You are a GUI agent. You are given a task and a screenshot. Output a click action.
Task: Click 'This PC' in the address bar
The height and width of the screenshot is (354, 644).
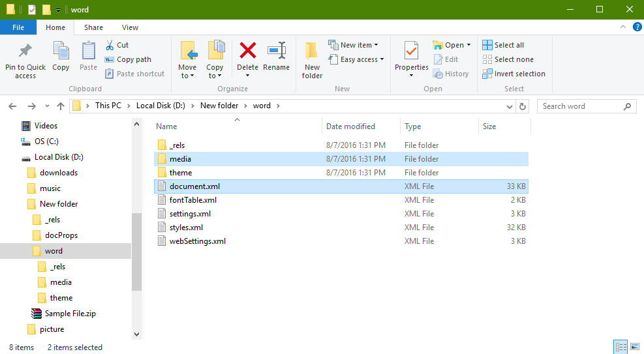point(108,106)
